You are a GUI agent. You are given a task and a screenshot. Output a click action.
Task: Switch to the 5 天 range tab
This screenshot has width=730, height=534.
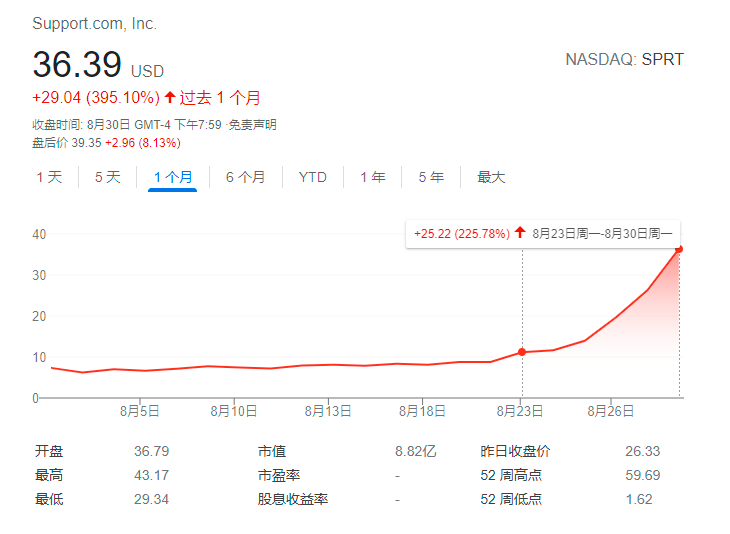(x=108, y=177)
